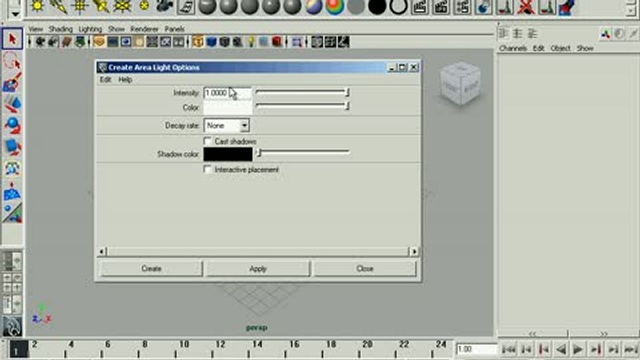Viewport: 640px width, 360px height.
Task: Click the hollow ring shader icon
Action: coord(398,7)
